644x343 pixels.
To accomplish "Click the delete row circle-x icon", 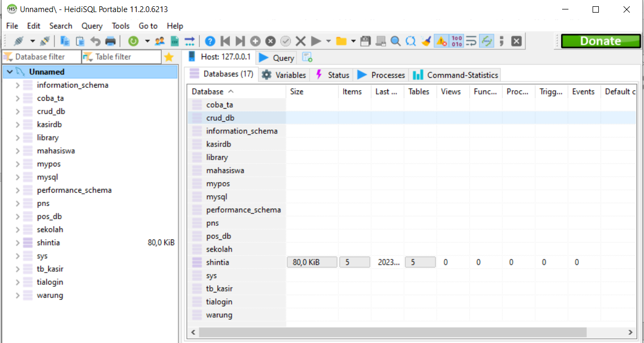I will [270, 41].
